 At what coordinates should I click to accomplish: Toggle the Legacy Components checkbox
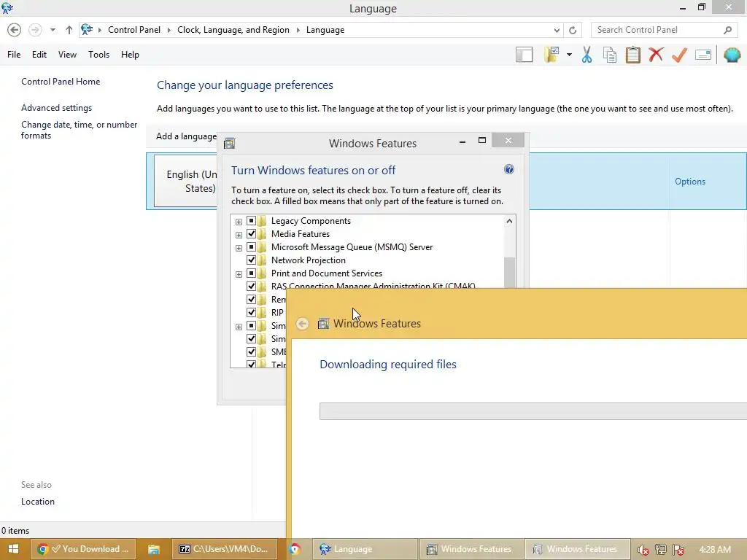(x=251, y=221)
